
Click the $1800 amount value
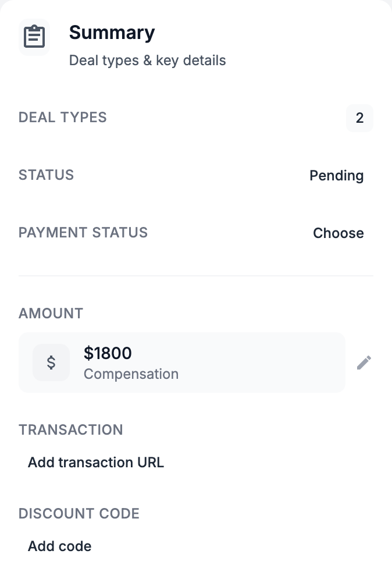click(108, 353)
